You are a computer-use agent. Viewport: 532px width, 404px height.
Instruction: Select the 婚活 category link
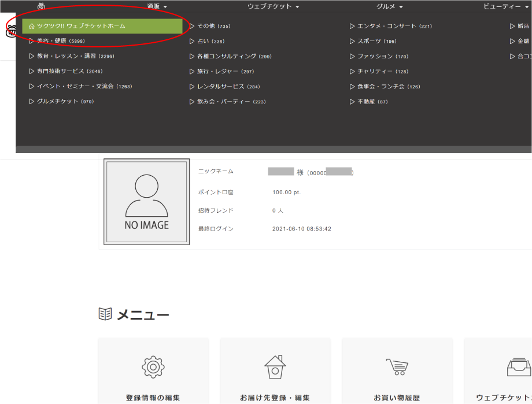[x=519, y=26]
